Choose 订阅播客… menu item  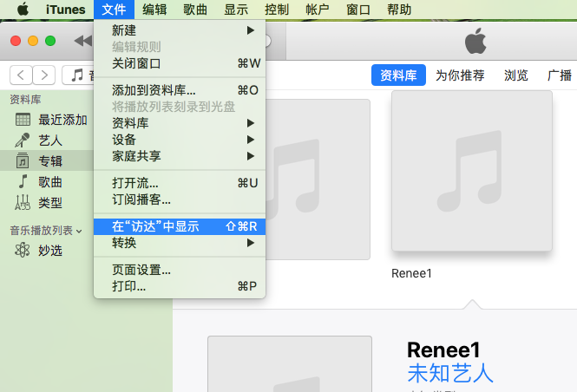tap(180, 199)
